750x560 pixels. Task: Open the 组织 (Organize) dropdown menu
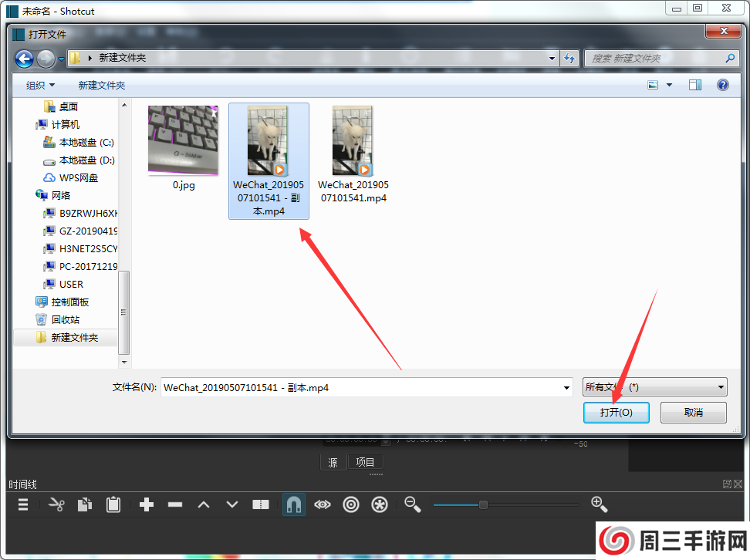[x=40, y=86]
